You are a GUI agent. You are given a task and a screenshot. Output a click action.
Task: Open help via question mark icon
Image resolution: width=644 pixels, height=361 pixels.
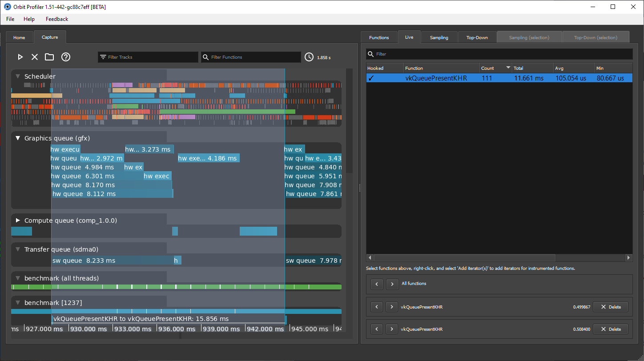(66, 57)
